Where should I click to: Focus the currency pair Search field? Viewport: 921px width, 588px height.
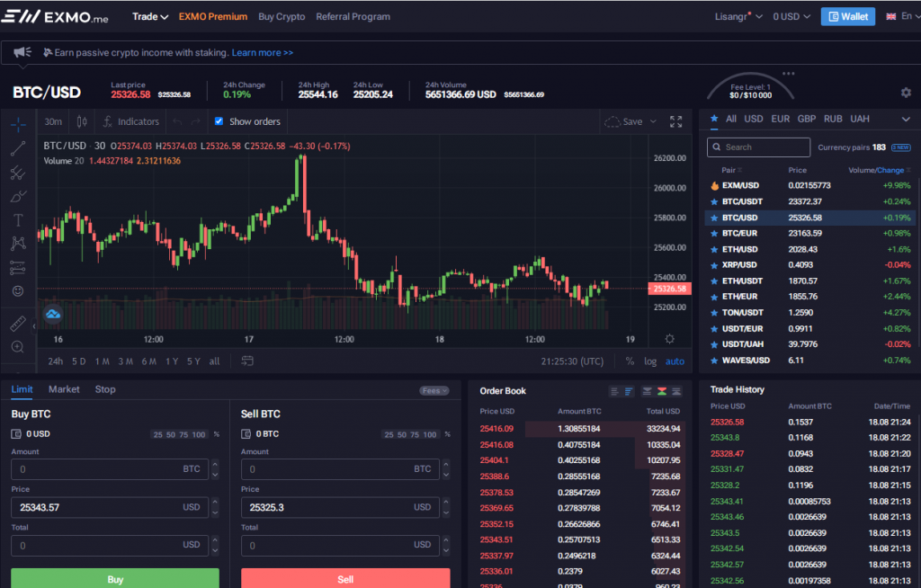[x=758, y=147]
